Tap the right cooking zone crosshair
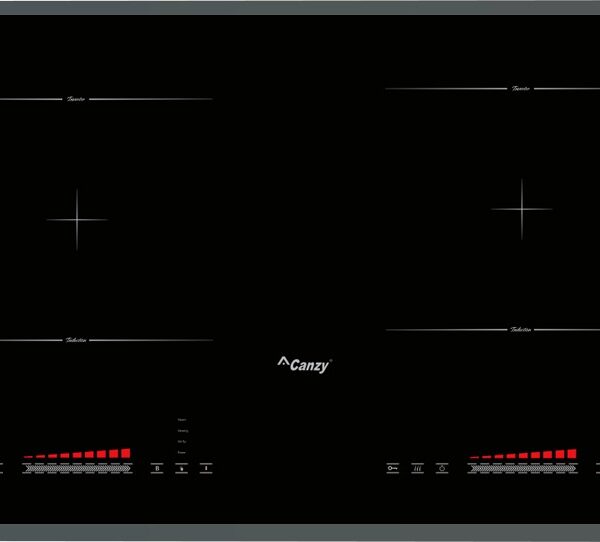The width and height of the screenshot is (600, 542). [521, 209]
